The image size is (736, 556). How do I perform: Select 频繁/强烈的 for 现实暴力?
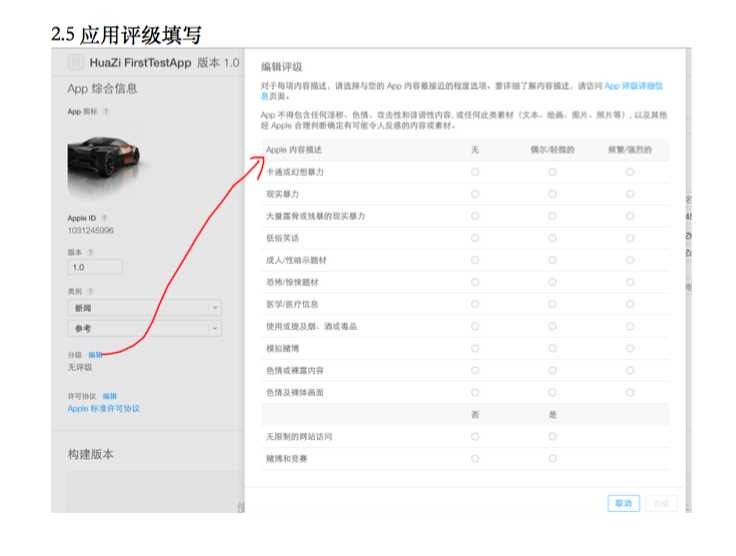[x=630, y=194]
